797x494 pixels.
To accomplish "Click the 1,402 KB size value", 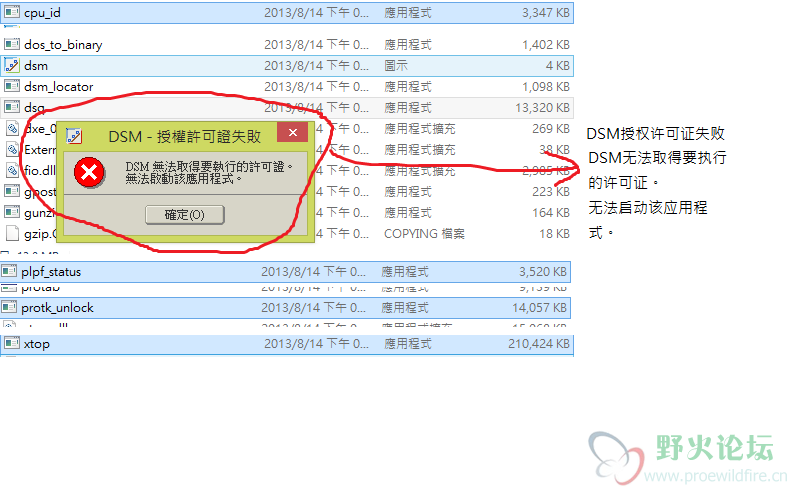I will pos(545,45).
